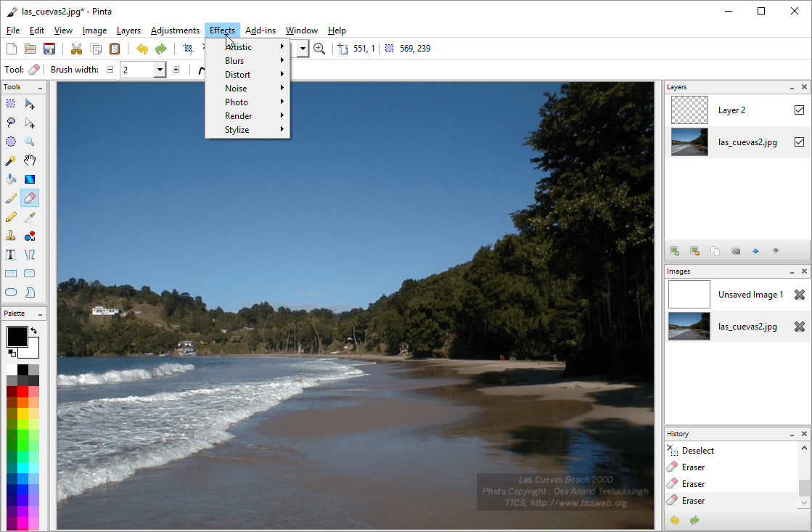Image resolution: width=812 pixels, height=532 pixels.
Task: Increase brush width with plus button
Action: pos(176,70)
